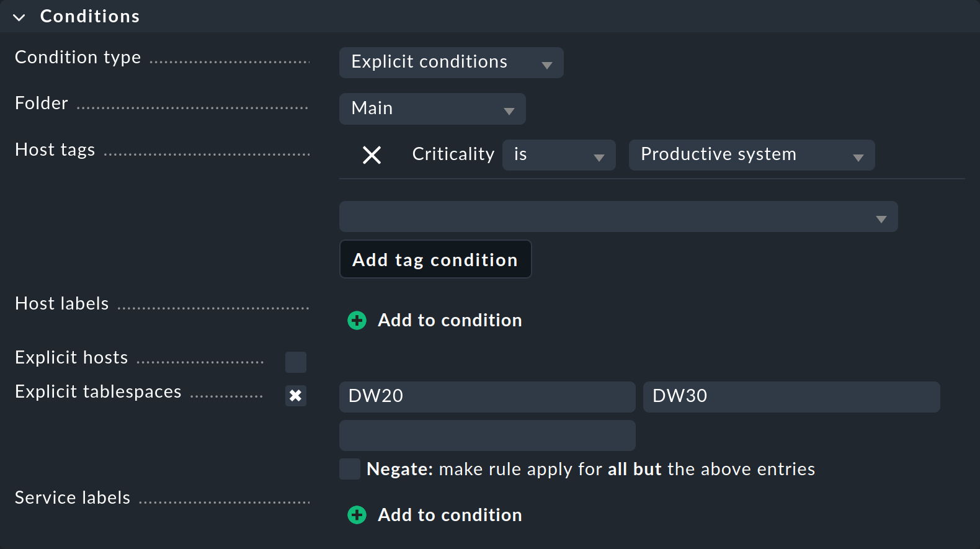Add to condition for Host labels
This screenshot has height=549, width=980.
[450, 320]
